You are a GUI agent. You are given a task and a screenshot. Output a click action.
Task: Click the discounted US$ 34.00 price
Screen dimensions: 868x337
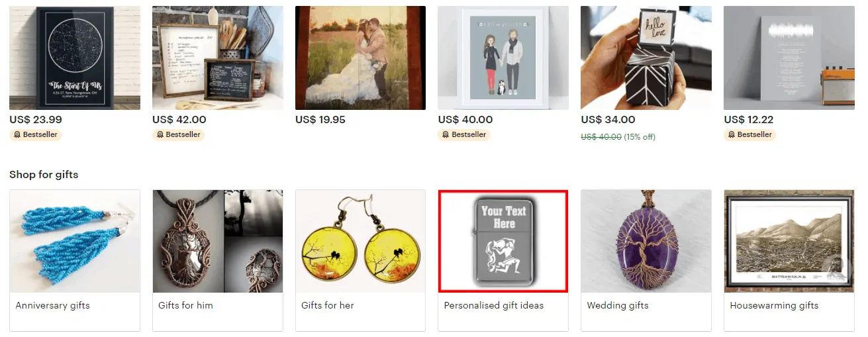pyautogui.click(x=608, y=120)
